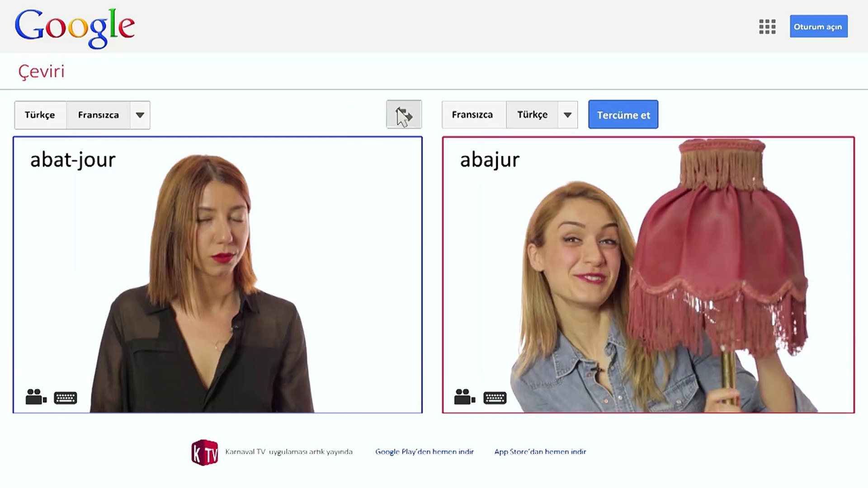
Task: Open the on-screen keyboard in the source panel
Action: pyautogui.click(x=66, y=398)
